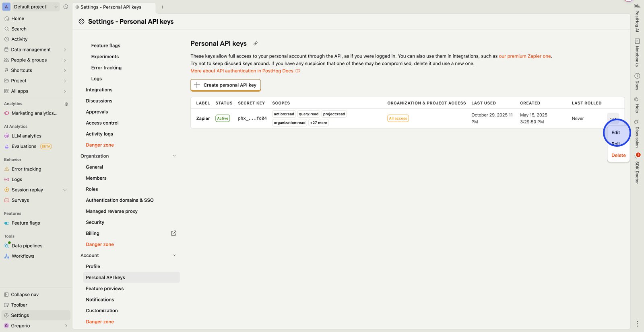Open the Notebooks side panel
Image resolution: width=644 pixels, height=332 pixels.
click(637, 52)
